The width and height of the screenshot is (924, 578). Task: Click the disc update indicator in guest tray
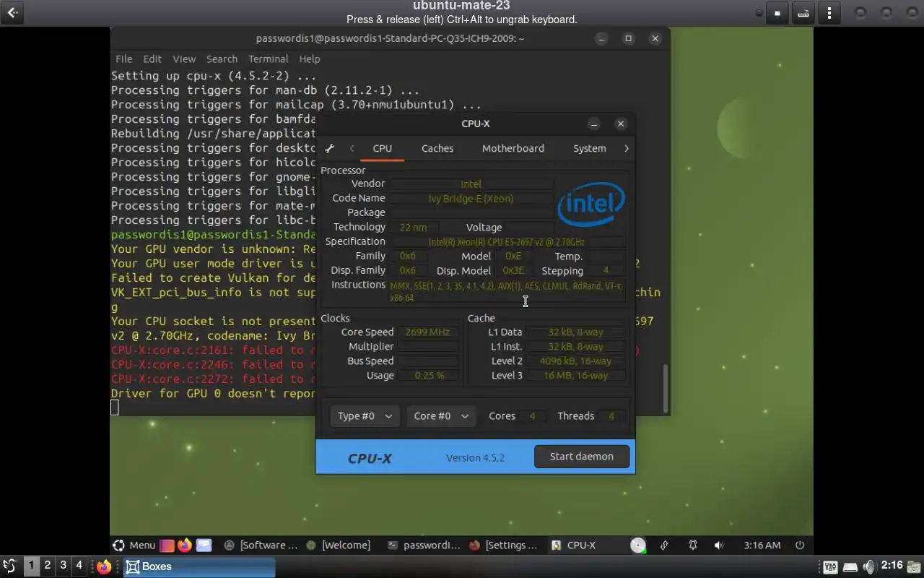[638, 545]
